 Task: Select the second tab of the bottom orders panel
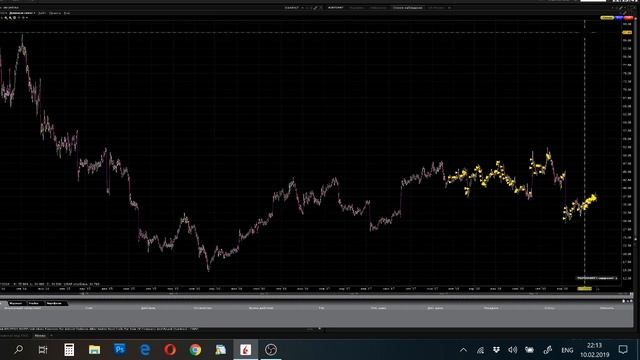tap(34, 303)
